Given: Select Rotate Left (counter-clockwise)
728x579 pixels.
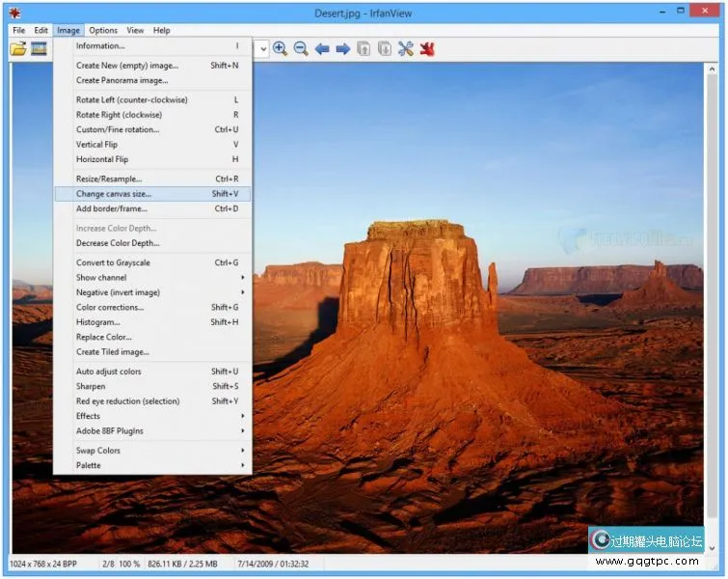Looking at the screenshot, I should tap(152, 100).
